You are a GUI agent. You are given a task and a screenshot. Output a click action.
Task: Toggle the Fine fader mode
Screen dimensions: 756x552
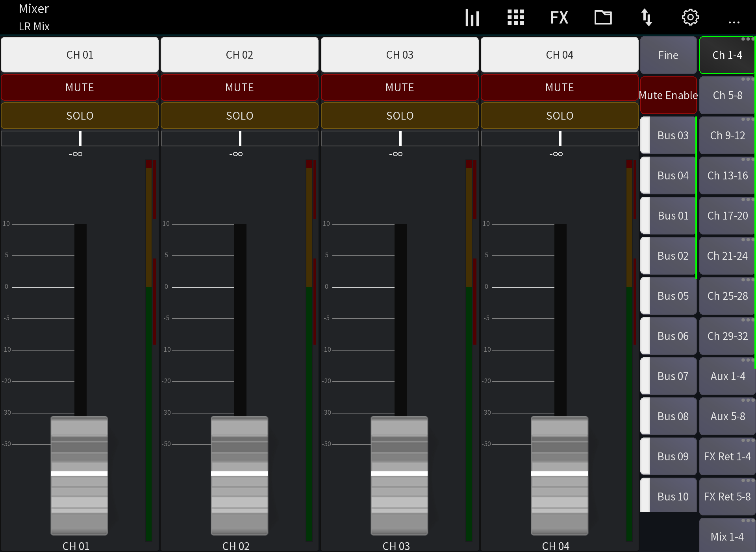668,55
